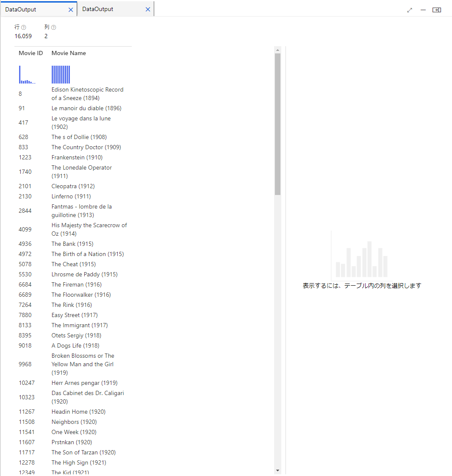Select The Son of Tarzan (1920)

[83, 452]
